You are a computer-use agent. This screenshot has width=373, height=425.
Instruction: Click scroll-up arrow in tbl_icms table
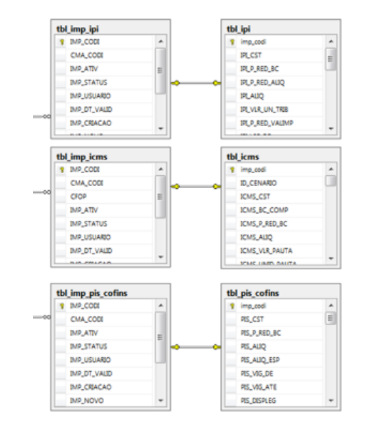(331, 169)
